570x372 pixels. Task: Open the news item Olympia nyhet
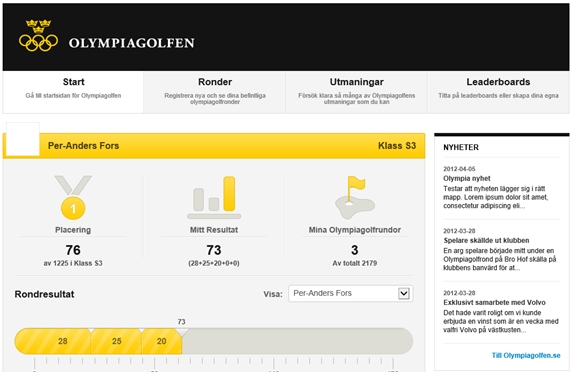467,179
